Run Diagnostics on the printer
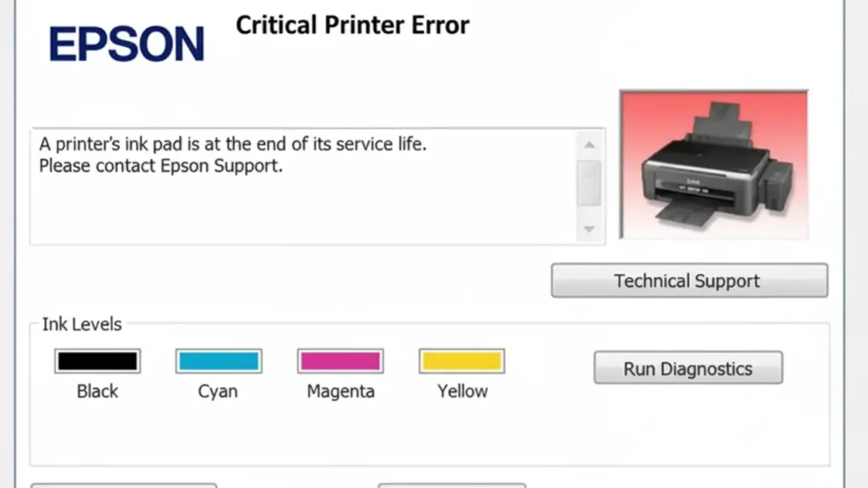The width and height of the screenshot is (868, 488). (x=687, y=368)
